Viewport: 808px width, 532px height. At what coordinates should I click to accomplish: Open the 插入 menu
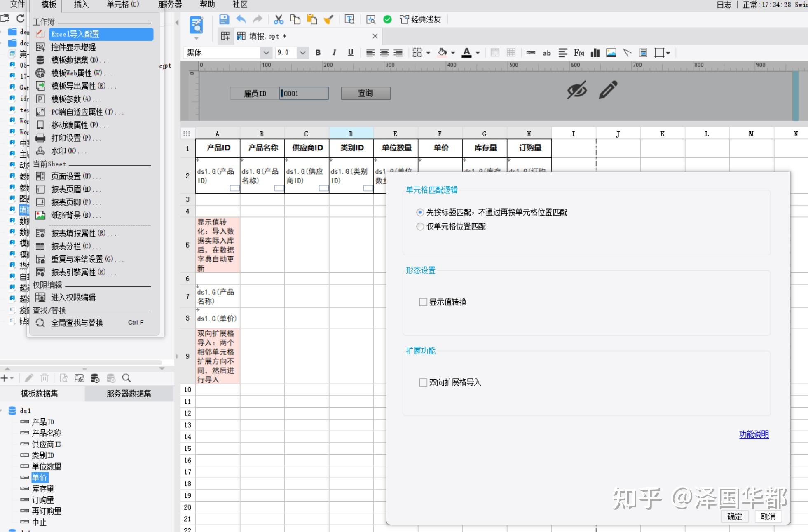coord(81,5)
